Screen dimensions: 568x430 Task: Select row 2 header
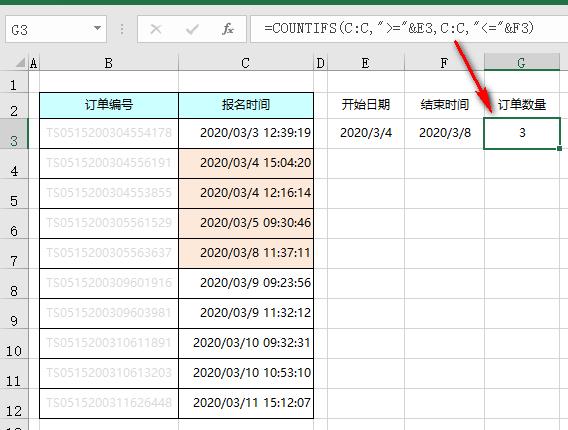click(x=14, y=106)
